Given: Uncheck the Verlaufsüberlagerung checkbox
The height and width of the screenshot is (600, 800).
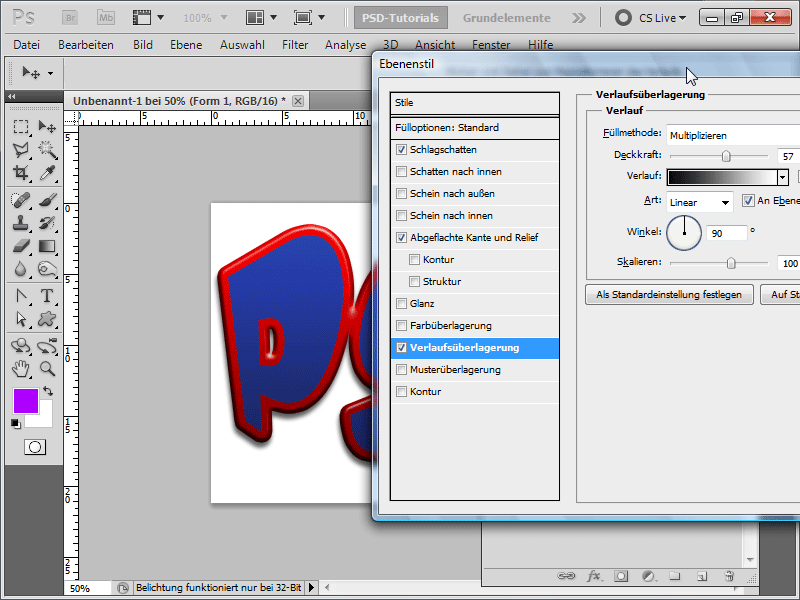Looking at the screenshot, I should 402,347.
